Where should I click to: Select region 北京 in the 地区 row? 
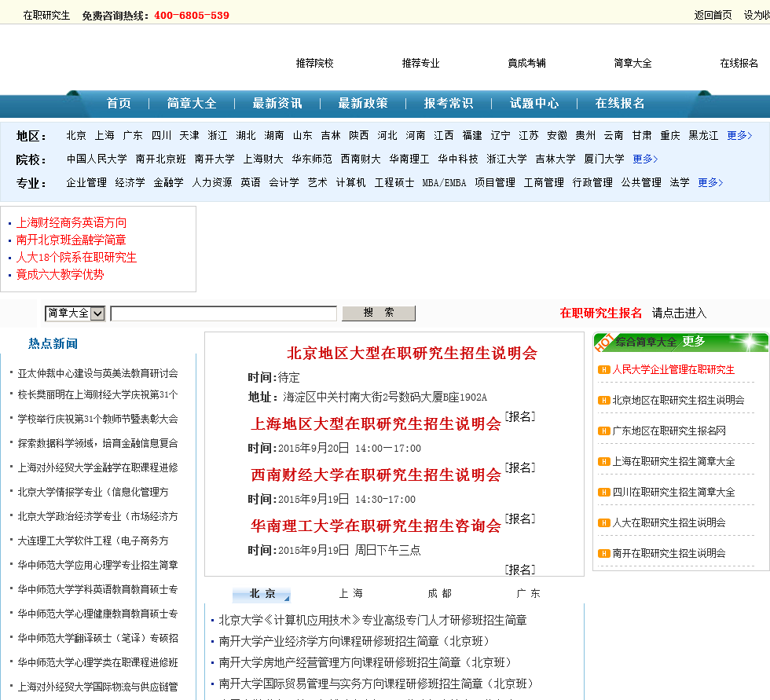[76, 135]
